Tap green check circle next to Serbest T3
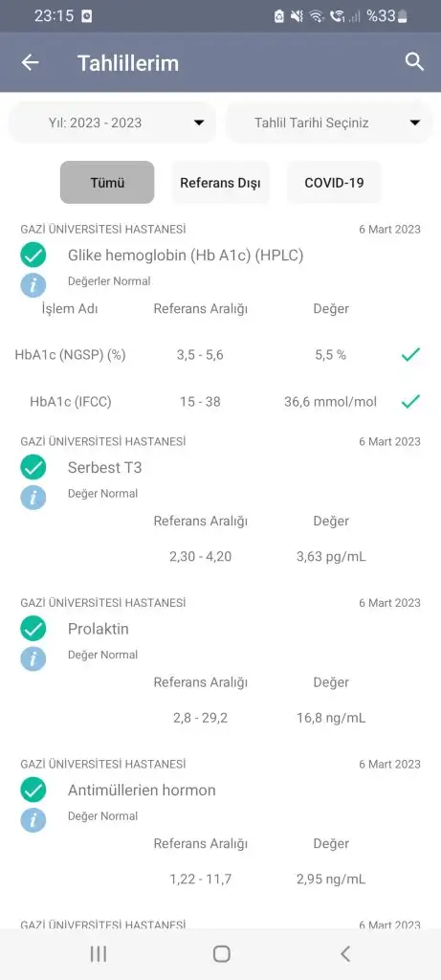The width and height of the screenshot is (441, 980). (33, 467)
